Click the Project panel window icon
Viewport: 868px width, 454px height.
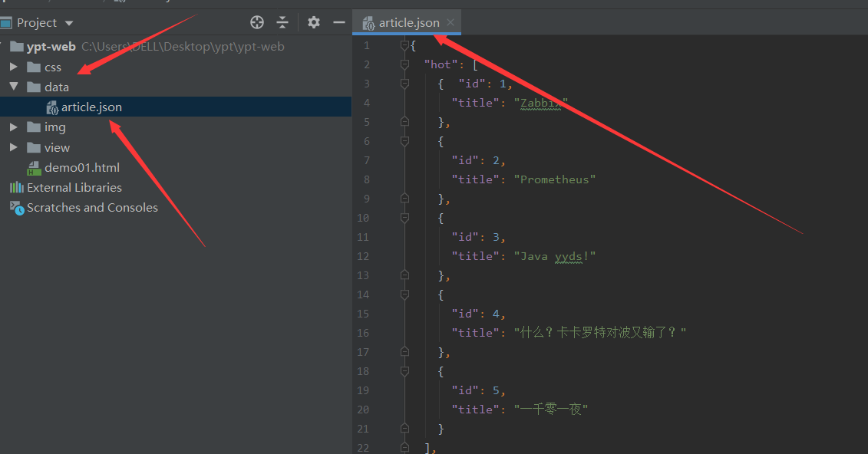tap(6, 23)
